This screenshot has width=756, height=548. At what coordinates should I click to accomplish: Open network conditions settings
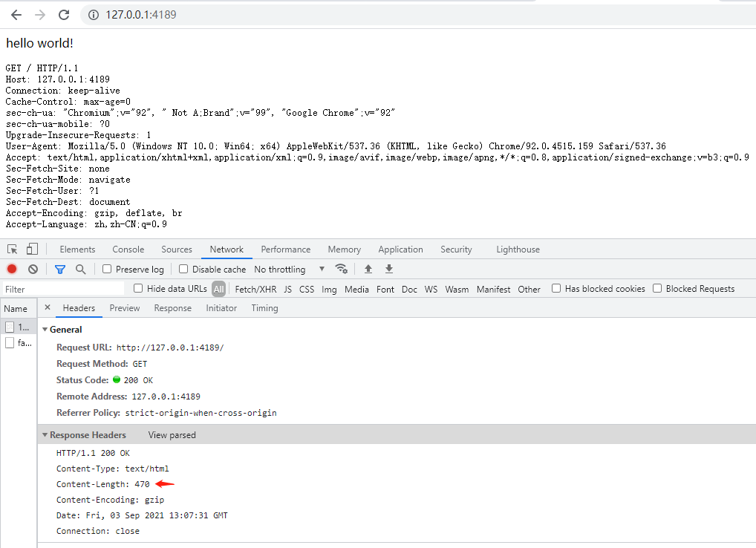pyautogui.click(x=342, y=270)
